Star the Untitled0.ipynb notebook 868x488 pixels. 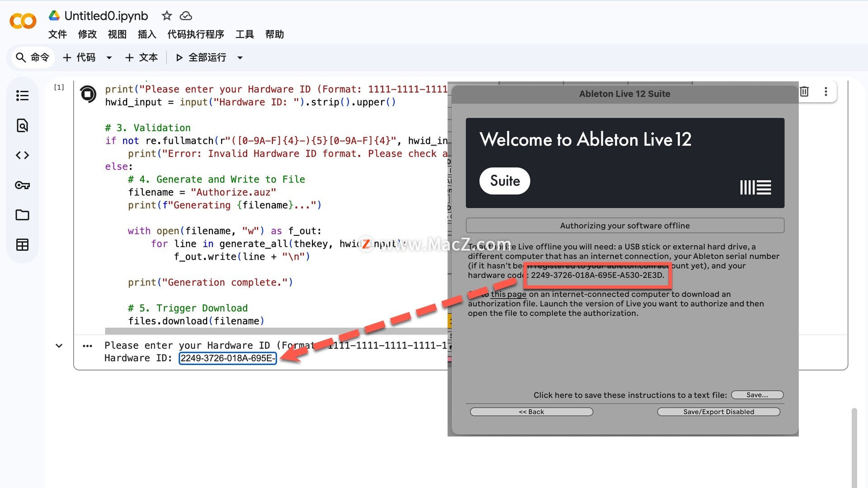pyautogui.click(x=167, y=16)
